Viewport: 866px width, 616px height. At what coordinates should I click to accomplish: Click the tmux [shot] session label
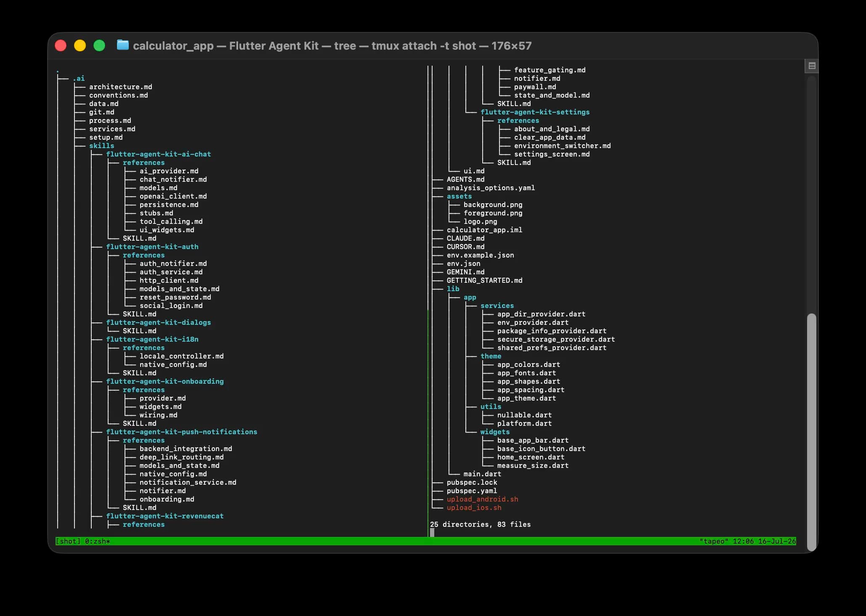point(68,541)
